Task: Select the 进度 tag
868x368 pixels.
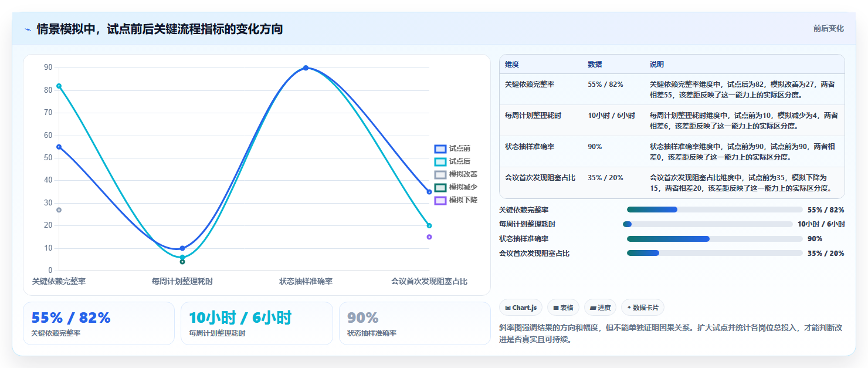Action: coord(601,308)
